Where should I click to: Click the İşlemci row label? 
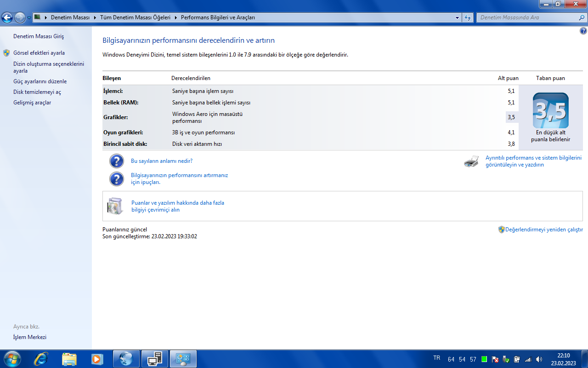(x=113, y=91)
